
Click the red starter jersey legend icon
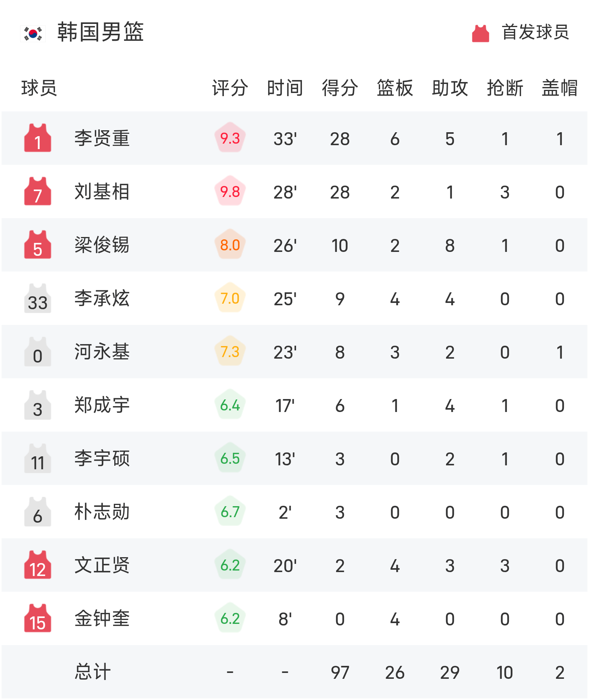pyautogui.click(x=480, y=33)
